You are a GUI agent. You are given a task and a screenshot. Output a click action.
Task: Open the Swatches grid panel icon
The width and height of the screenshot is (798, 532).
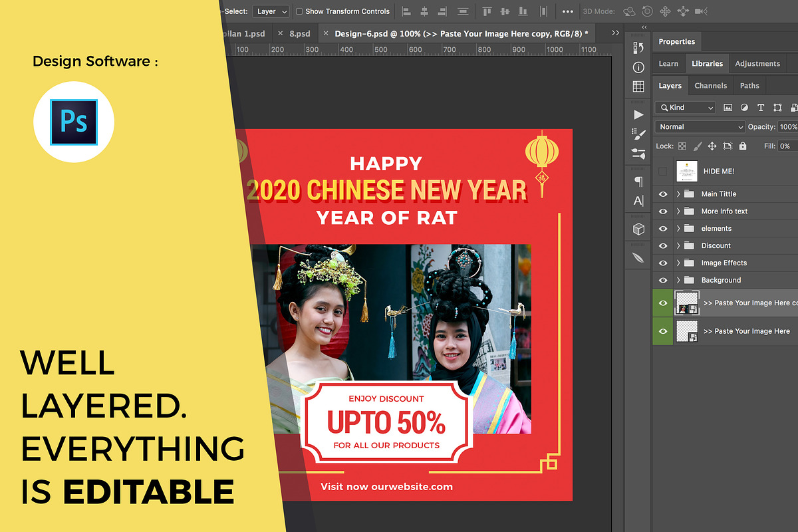point(638,86)
